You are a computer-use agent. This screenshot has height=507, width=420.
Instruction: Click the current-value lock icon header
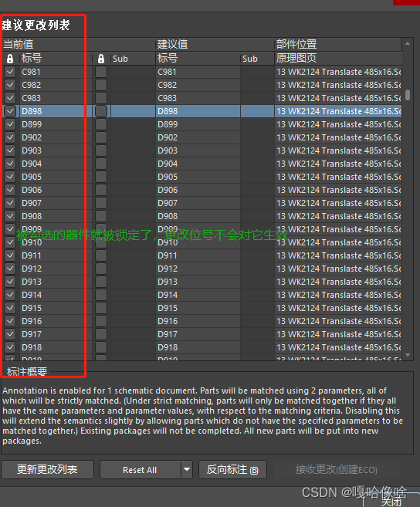(x=10, y=59)
